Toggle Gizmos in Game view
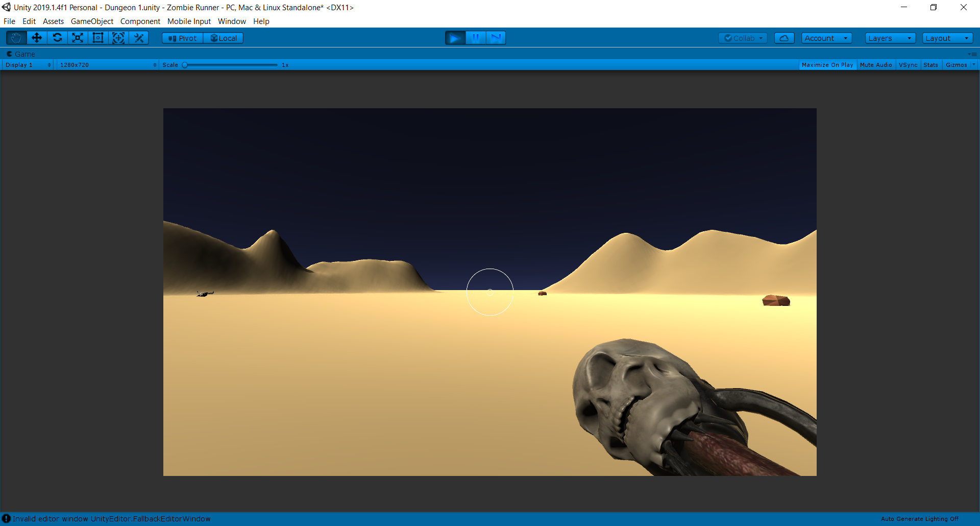The image size is (980, 526). 956,65
